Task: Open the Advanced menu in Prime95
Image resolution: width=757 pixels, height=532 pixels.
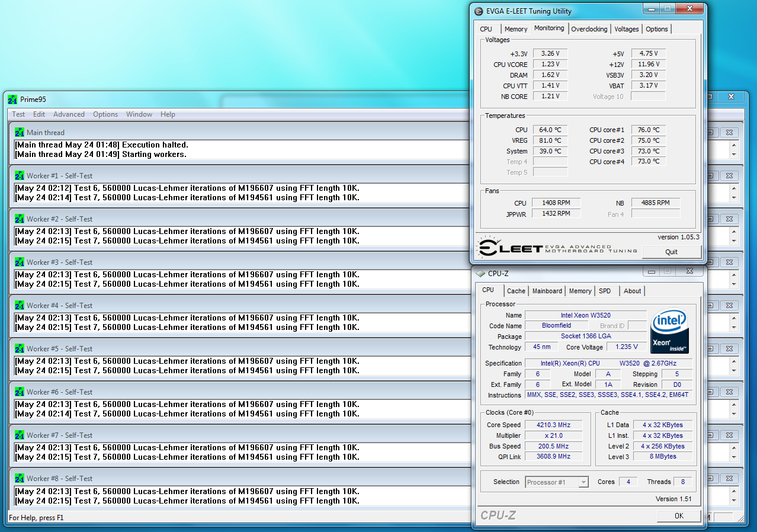Action: (69, 114)
